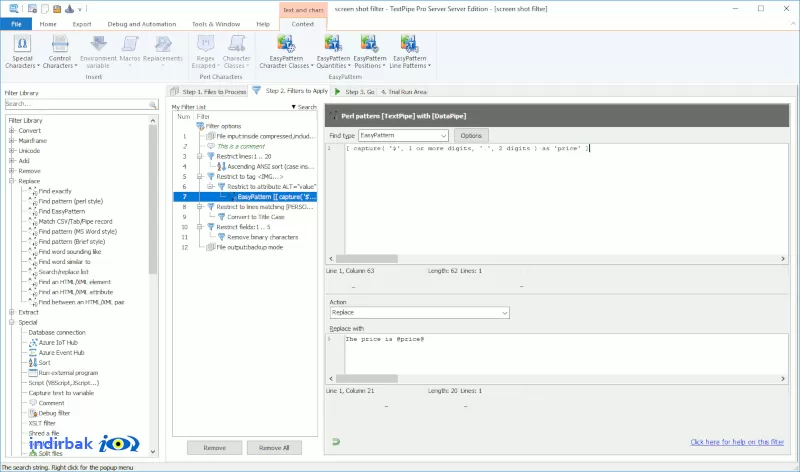Screen dimensions: 800x472
Task: Click the green refresh arrow icon
Action: pos(336,442)
